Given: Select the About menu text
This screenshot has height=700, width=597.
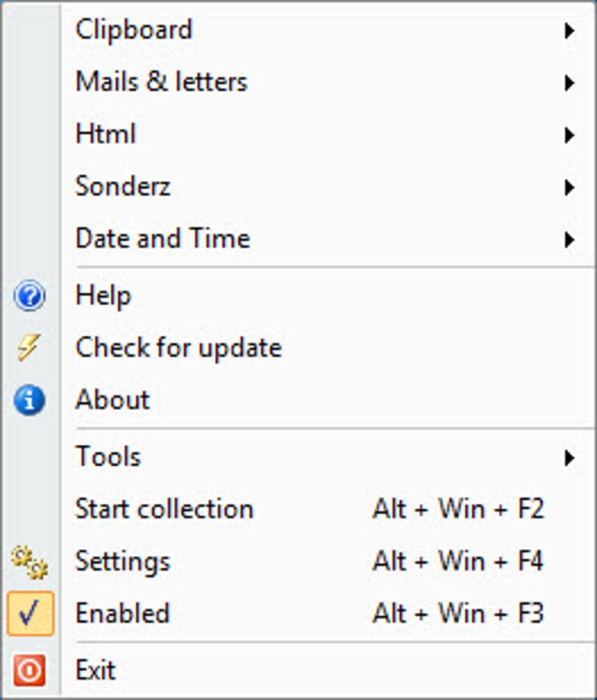Looking at the screenshot, I should [113, 399].
